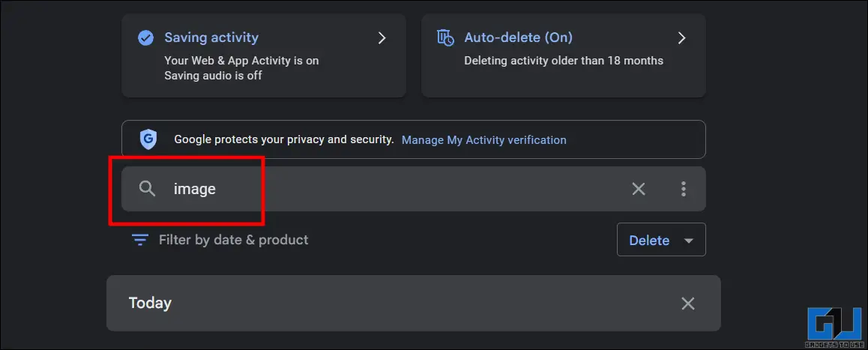Click the magnifier search icon
Screen dimensions: 868x350
click(147, 189)
